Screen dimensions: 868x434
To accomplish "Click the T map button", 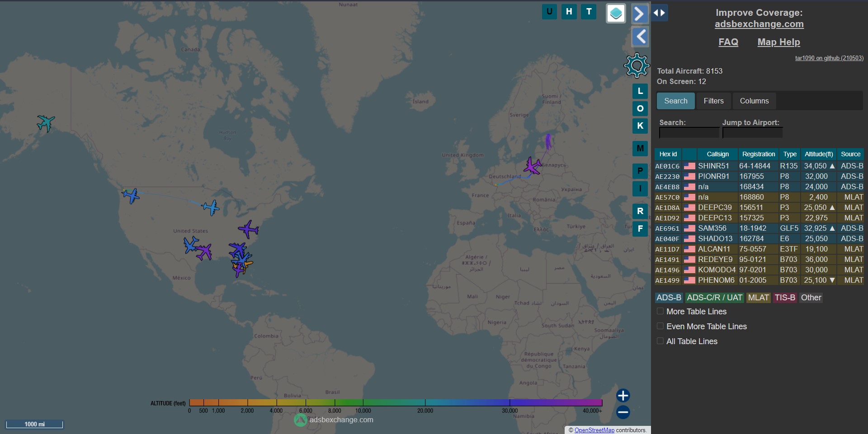I will (589, 12).
